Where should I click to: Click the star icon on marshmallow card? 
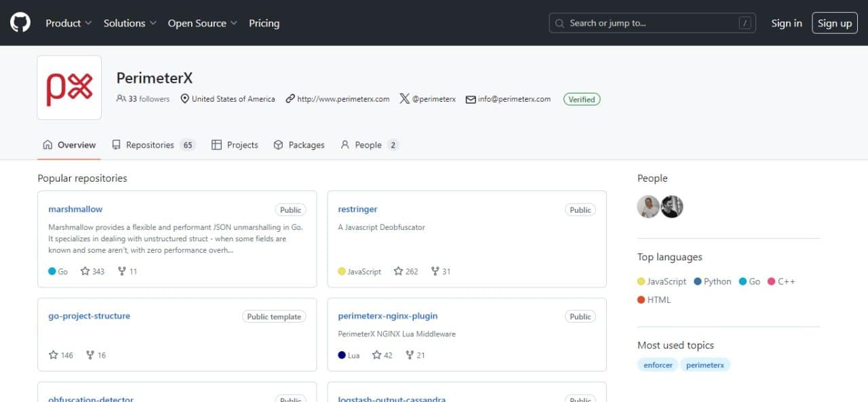coord(85,271)
